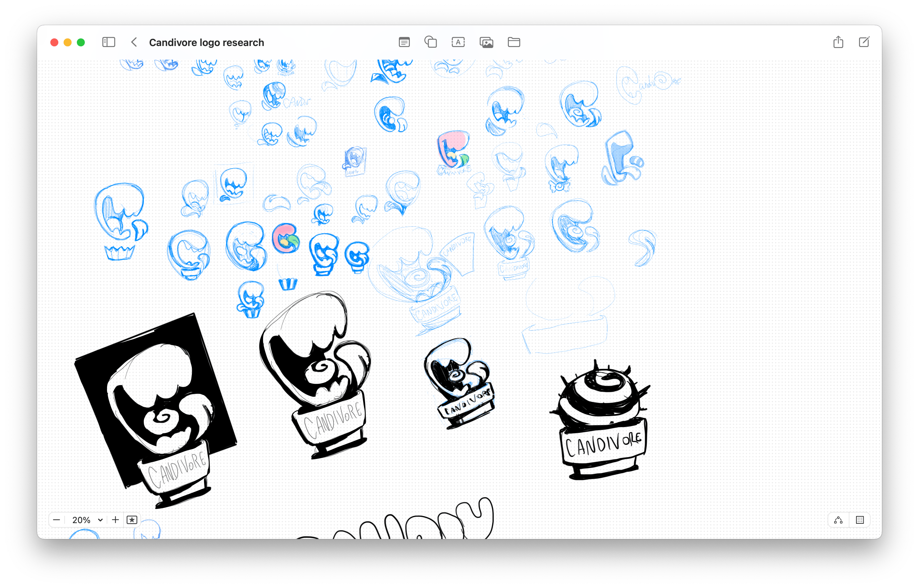Image resolution: width=919 pixels, height=588 pixels.
Task: Open the share board menu
Action: click(838, 42)
